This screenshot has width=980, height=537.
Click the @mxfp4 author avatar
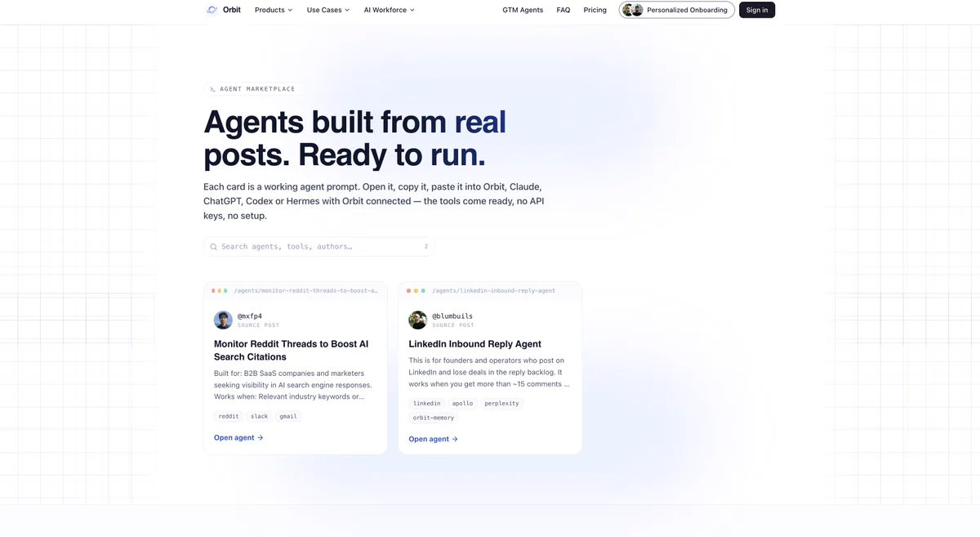[x=223, y=320]
